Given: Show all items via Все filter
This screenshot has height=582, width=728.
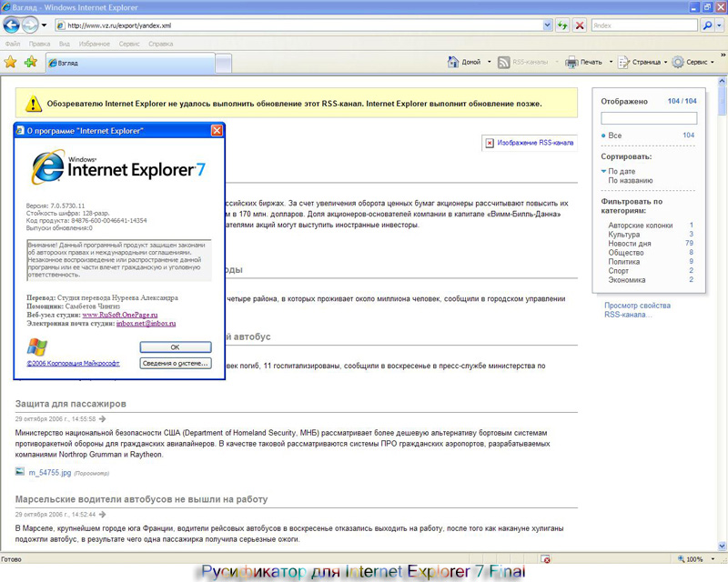Looking at the screenshot, I should (x=615, y=135).
